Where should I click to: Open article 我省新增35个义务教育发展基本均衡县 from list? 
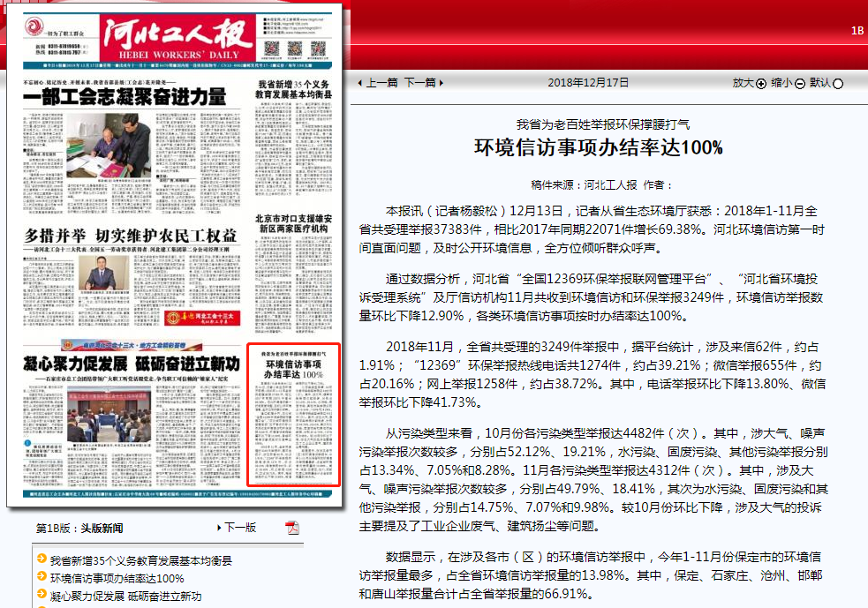click(x=140, y=560)
